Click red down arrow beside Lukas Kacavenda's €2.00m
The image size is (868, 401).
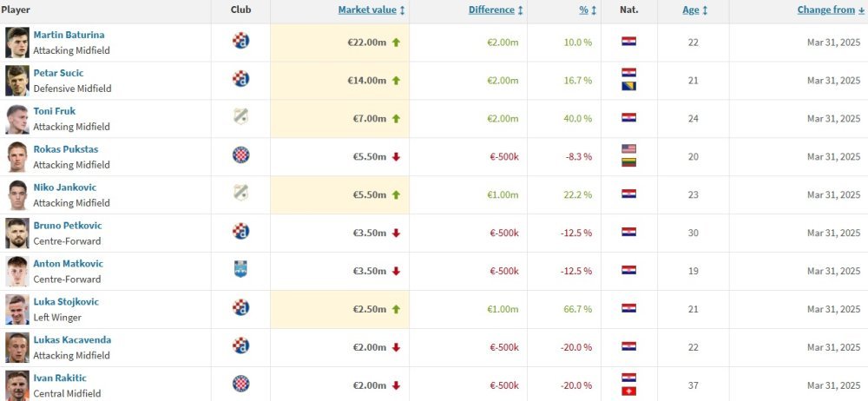[396, 347]
